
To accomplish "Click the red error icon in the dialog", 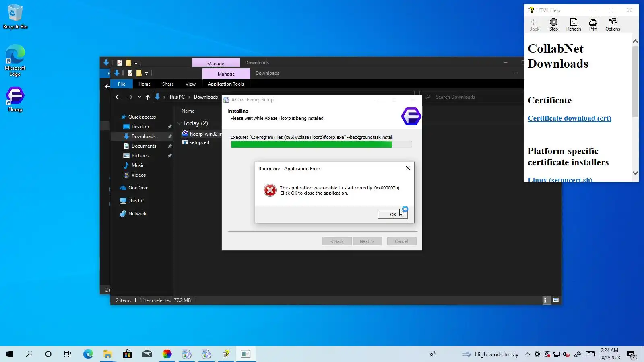I will tap(270, 190).
